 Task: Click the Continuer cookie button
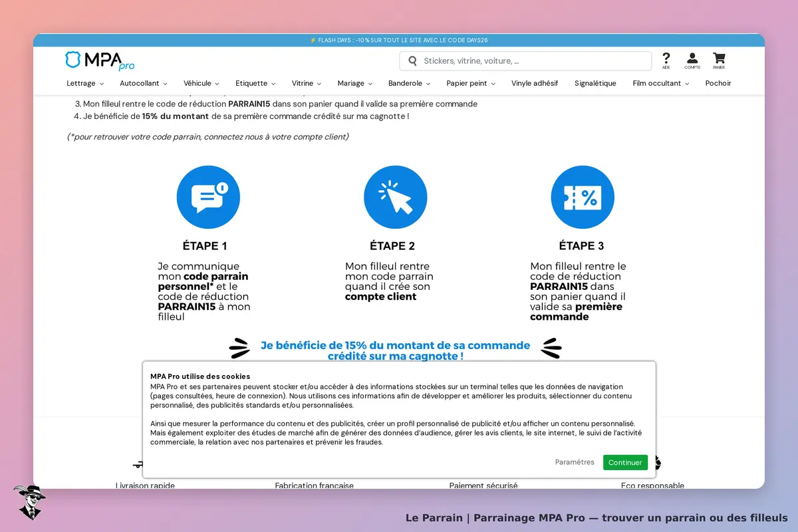(625, 462)
